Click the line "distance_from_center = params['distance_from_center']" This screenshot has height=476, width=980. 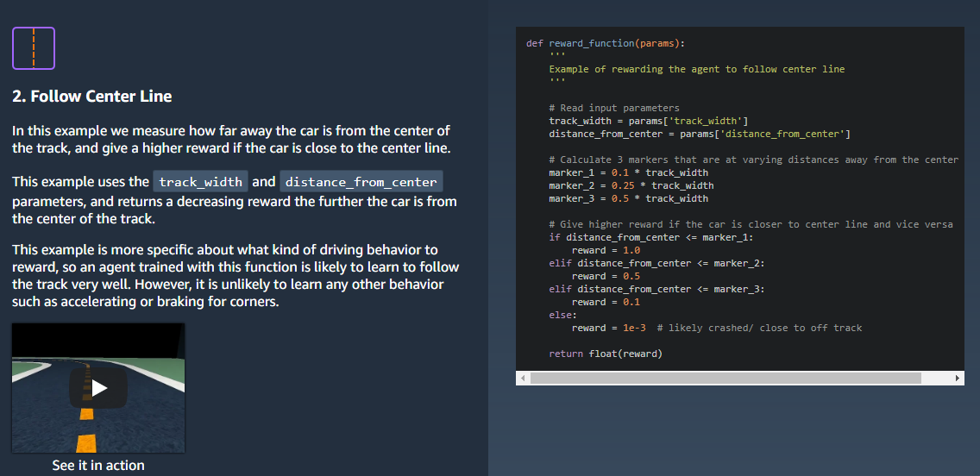point(700,134)
